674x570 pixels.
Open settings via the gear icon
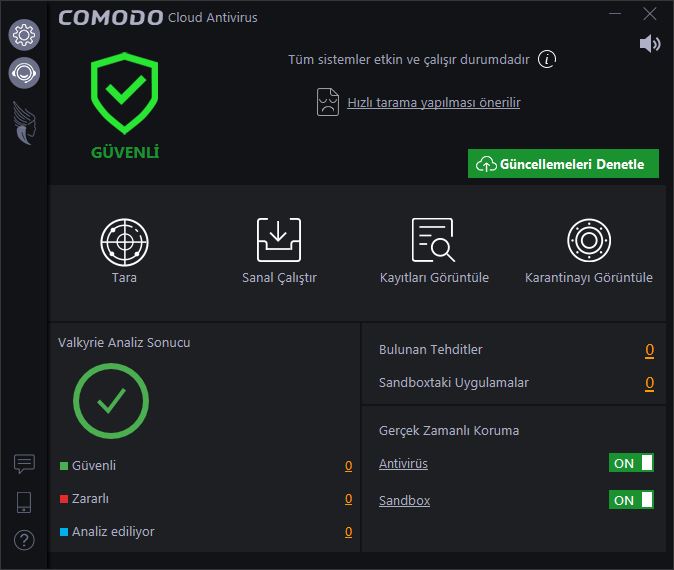click(24, 35)
